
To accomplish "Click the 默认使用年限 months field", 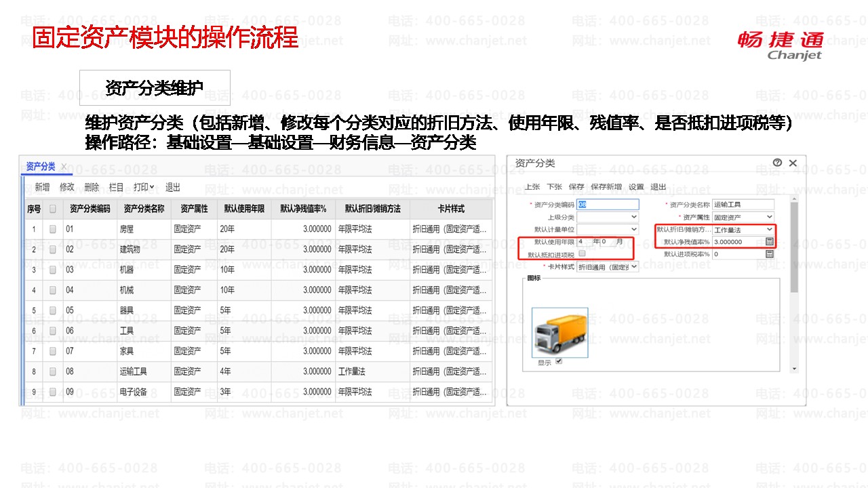I will [608, 241].
